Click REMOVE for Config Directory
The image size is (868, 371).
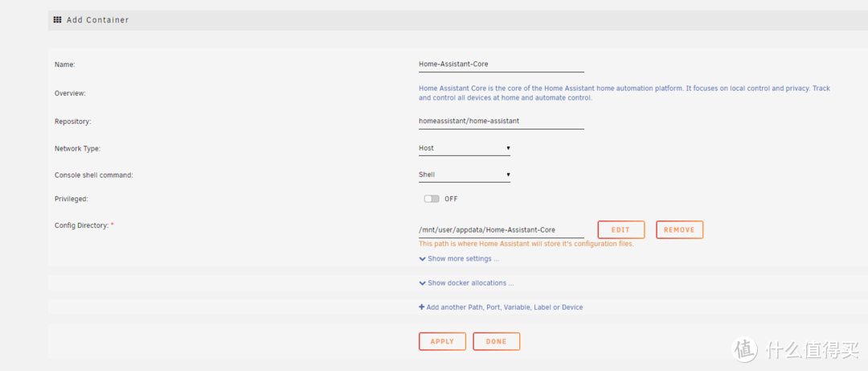click(679, 229)
